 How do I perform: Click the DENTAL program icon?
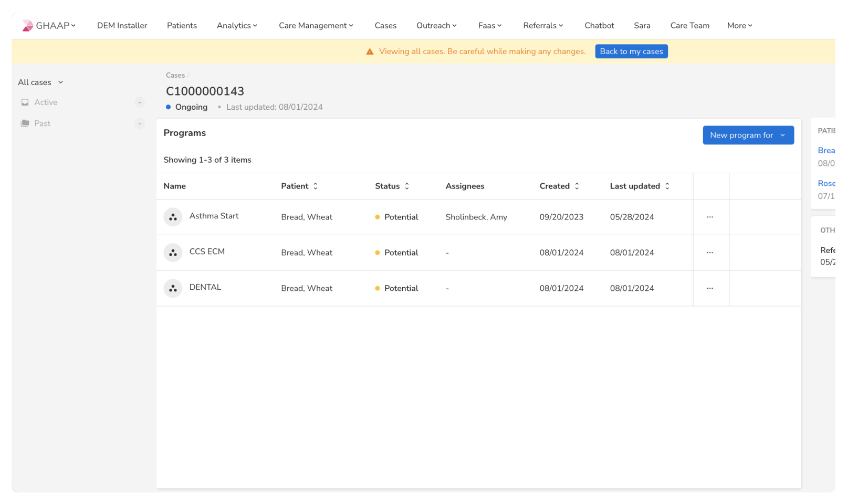[173, 288]
